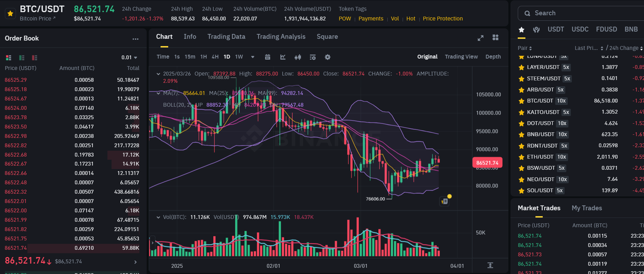Unfavorite the SOL/USDT star
Screen dimensions: 644x274
pyautogui.click(x=521, y=191)
